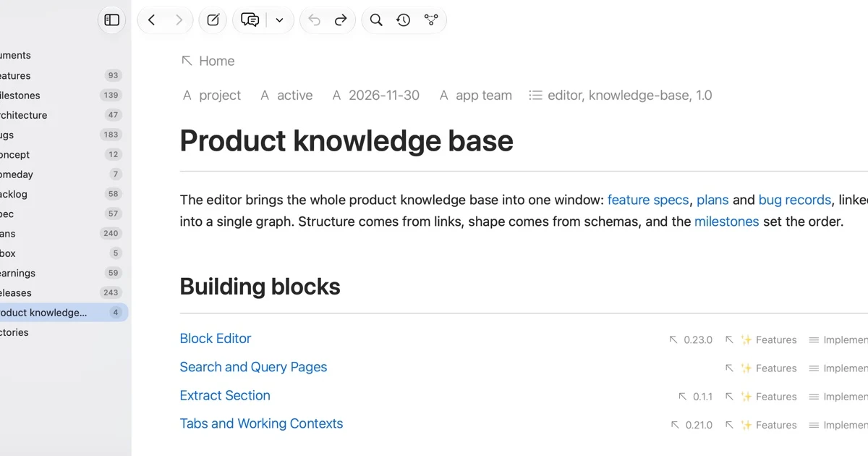Select the sidebar Milestones item with 139 count
Image resolution: width=868 pixels, height=456 pixels.
click(x=62, y=95)
